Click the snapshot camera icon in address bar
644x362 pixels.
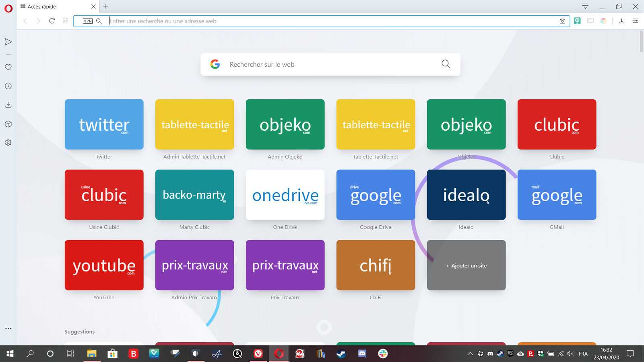(x=562, y=21)
